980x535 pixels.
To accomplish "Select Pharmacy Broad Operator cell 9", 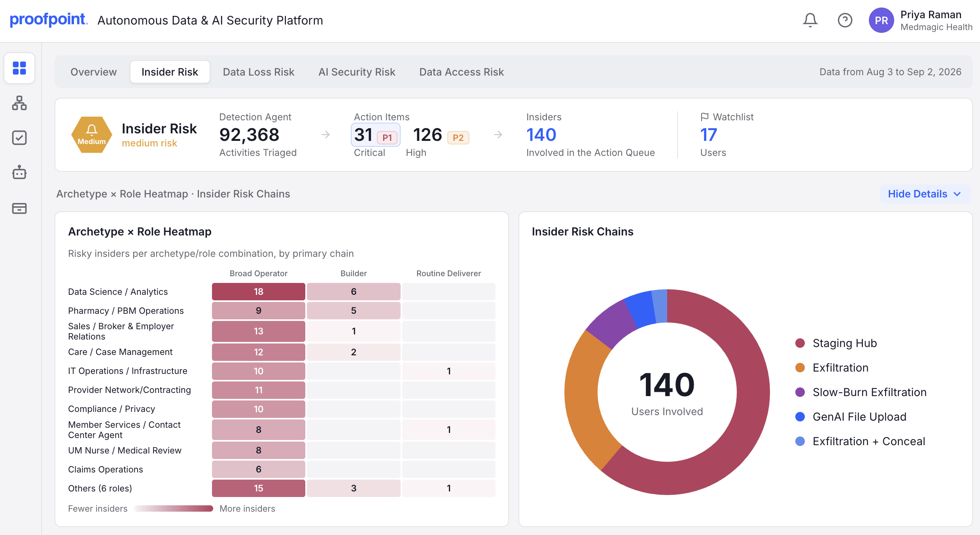I will tap(259, 311).
